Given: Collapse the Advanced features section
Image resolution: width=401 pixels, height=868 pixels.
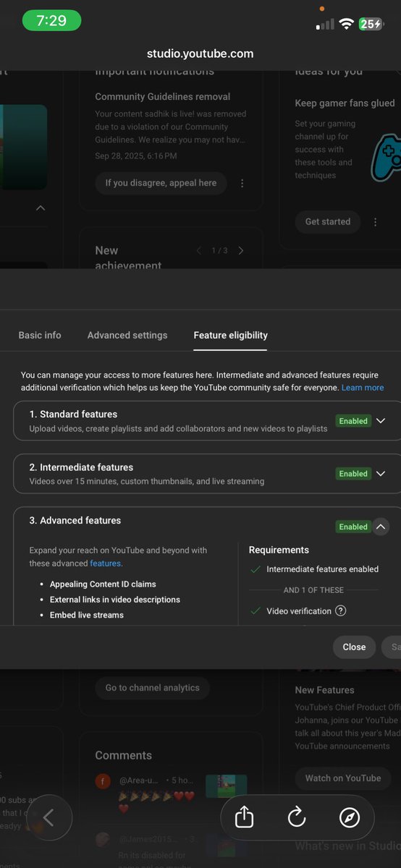Looking at the screenshot, I should (381, 527).
